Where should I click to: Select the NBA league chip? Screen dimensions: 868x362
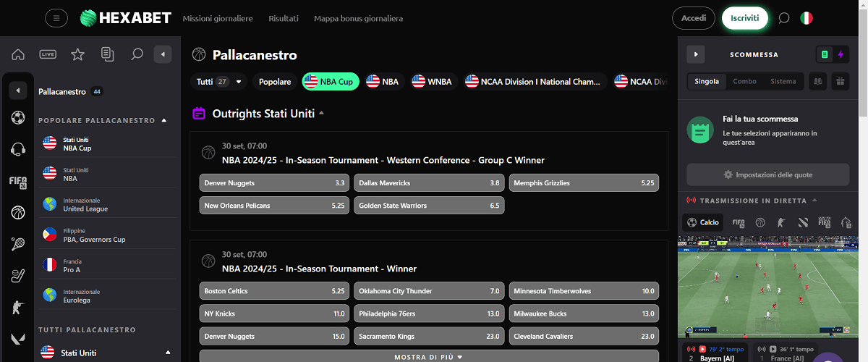click(x=383, y=82)
